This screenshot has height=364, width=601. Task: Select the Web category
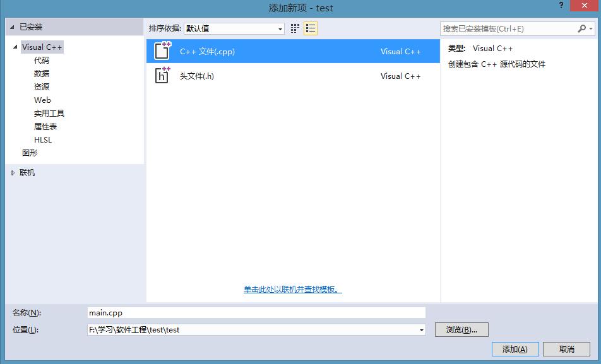(42, 100)
